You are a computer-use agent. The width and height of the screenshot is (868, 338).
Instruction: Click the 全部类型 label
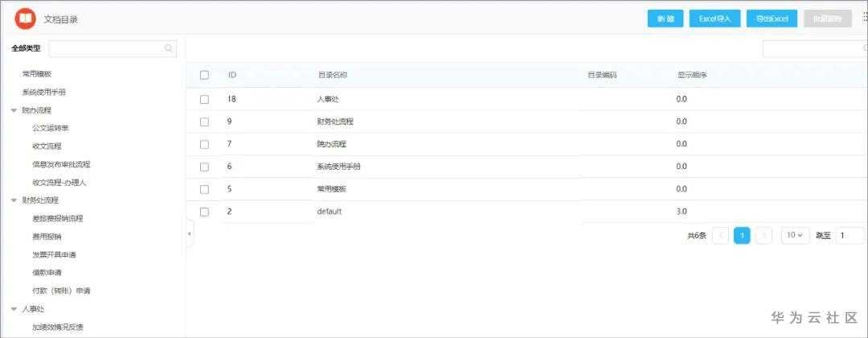tap(26, 48)
